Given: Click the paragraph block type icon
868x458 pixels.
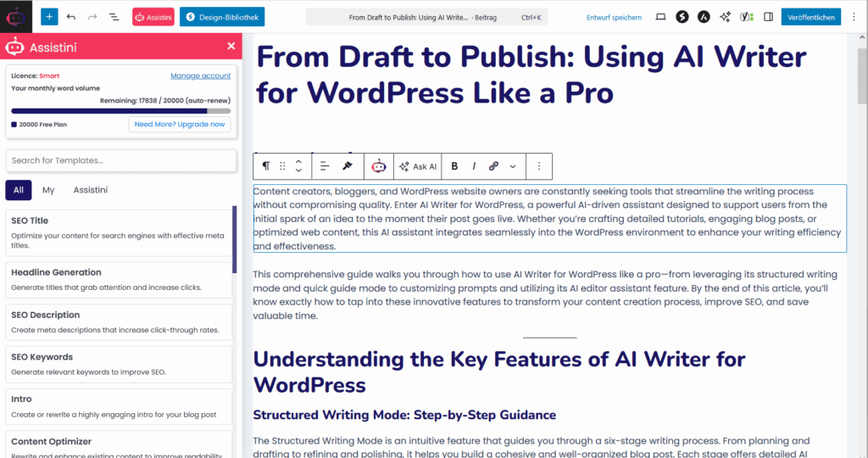Looking at the screenshot, I should [265, 166].
